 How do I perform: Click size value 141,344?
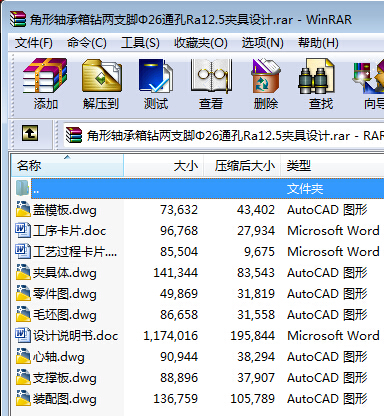pos(176,273)
